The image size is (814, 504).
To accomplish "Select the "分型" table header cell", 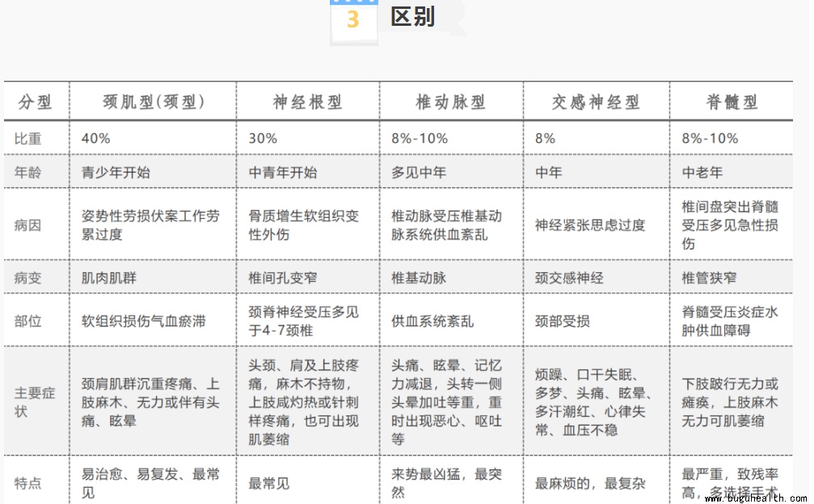I will (x=36, y=102).
